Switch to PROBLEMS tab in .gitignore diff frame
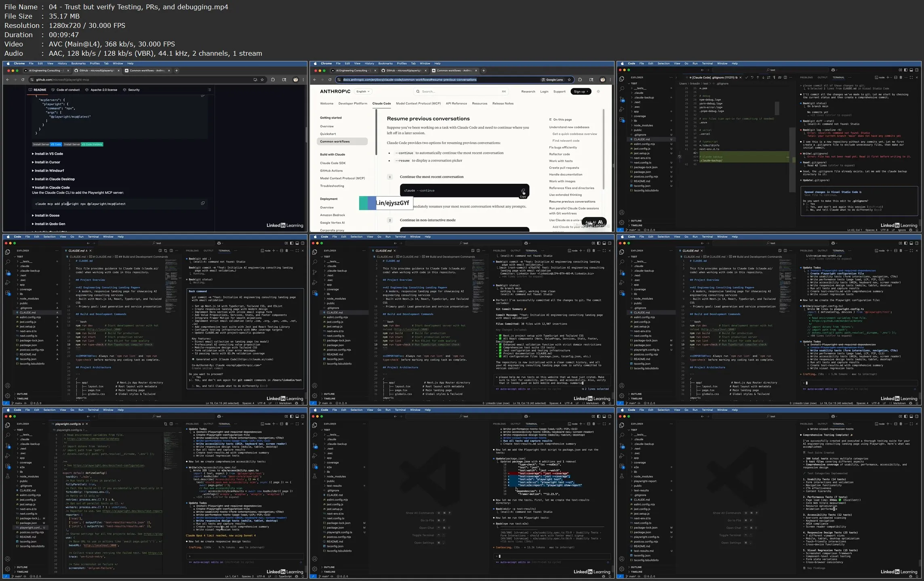924x581 pixels. point(806,77)
